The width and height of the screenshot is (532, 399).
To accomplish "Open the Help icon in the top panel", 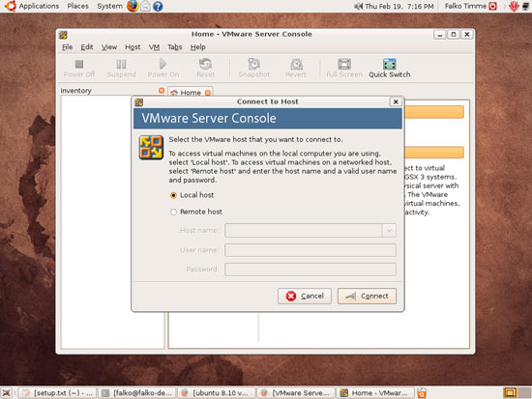I will [158, 6].
